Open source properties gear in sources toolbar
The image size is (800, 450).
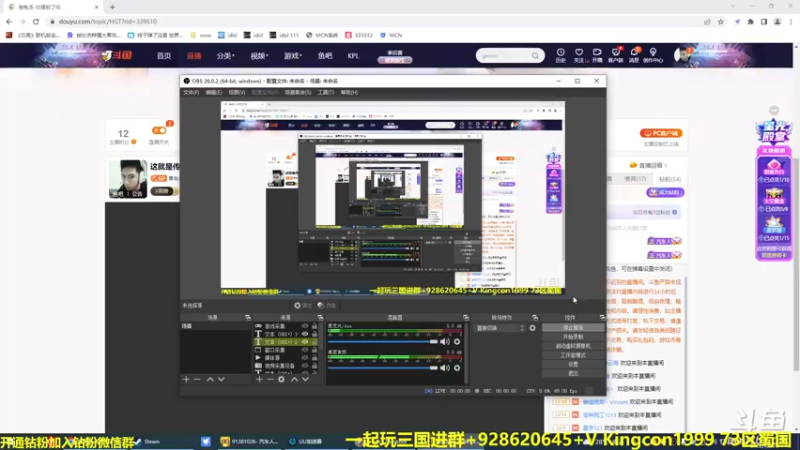(281, 380)
